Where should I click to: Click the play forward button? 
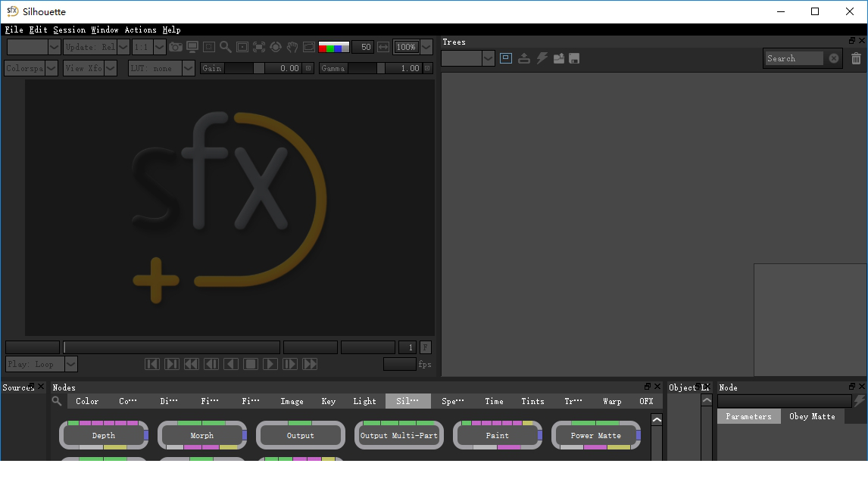click(x=270, y=364)
